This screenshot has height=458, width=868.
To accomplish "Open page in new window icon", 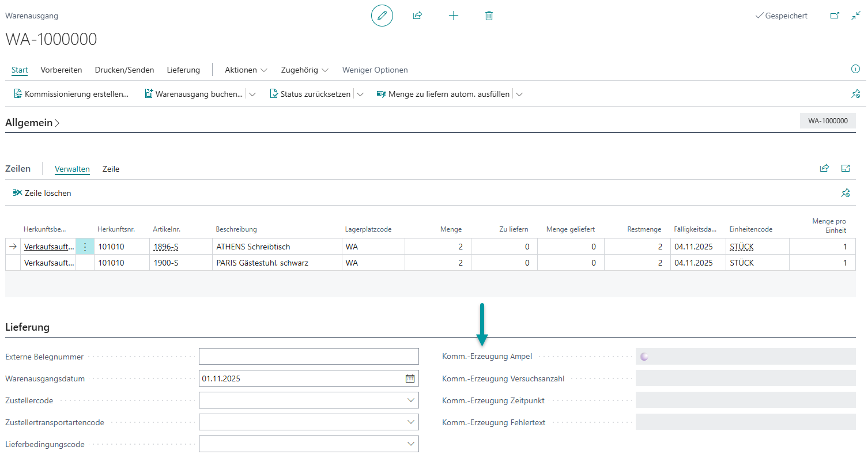I will (x=834, y=16).
